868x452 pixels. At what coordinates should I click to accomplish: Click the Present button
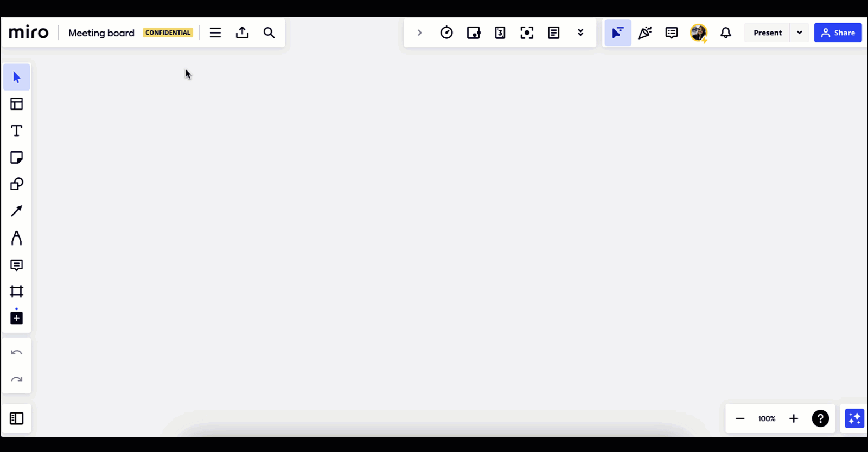click(x=767, y=33)
